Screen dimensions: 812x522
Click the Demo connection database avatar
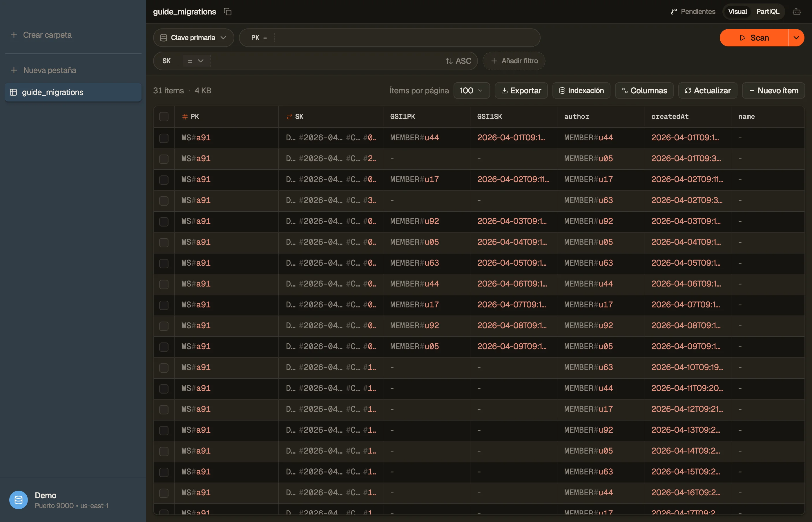18,500
